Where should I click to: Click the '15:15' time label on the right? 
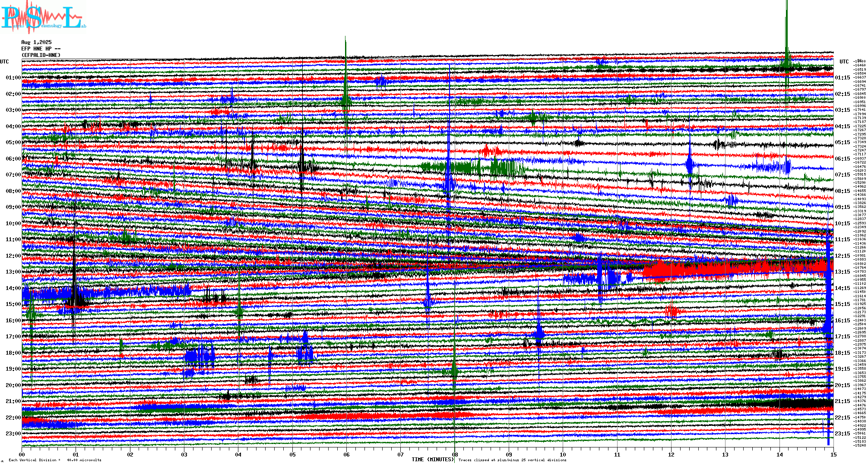click(843, 304)
